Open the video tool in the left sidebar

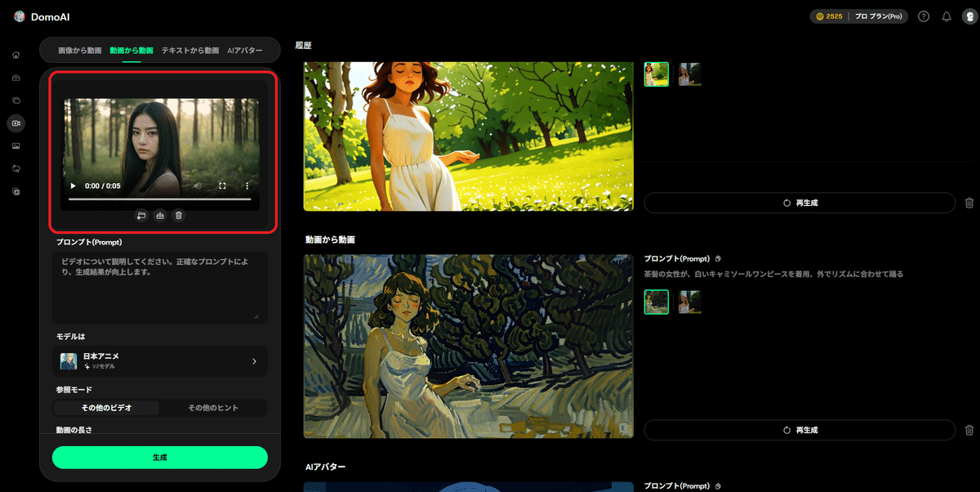click(x=16, y=123)
